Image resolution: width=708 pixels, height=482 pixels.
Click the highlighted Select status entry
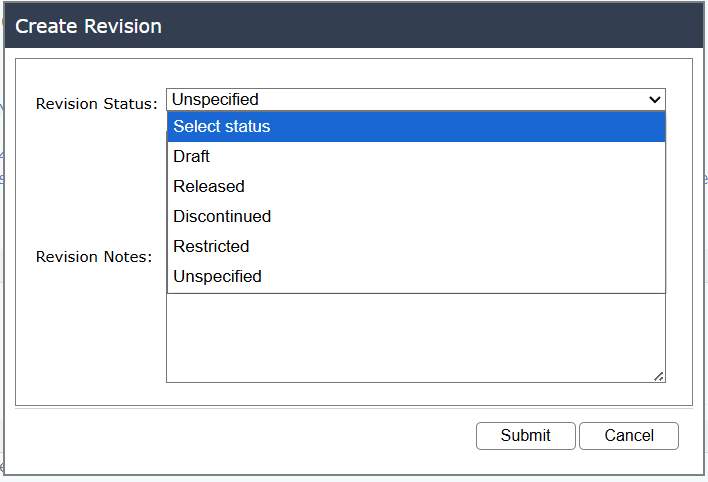[x=221, y=127]
